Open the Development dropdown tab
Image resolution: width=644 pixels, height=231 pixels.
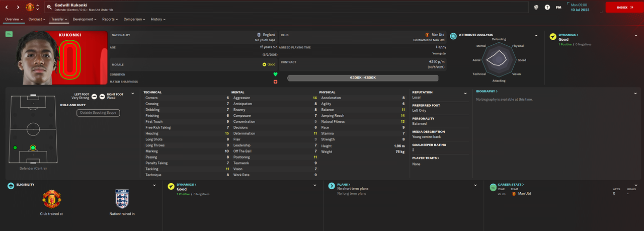(85, 19)
